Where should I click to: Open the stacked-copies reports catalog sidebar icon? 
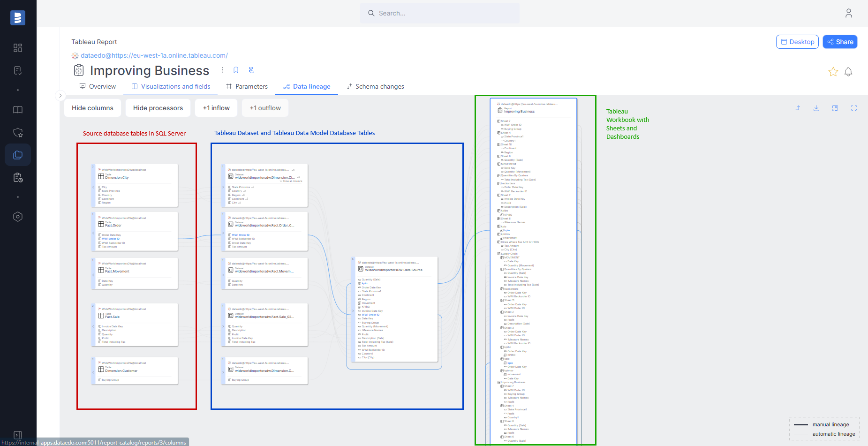[18, 155]
